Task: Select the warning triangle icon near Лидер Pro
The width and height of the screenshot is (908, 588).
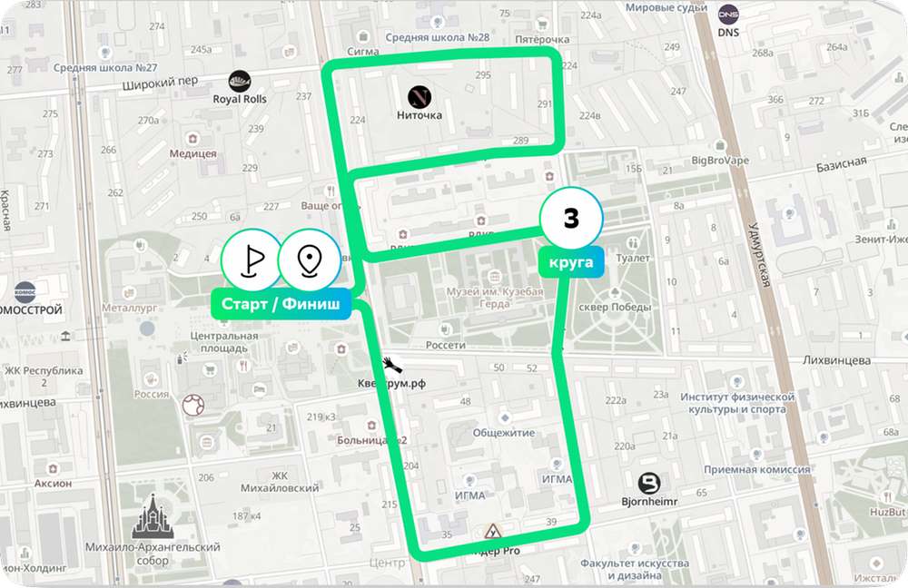Action: (493, 531)
